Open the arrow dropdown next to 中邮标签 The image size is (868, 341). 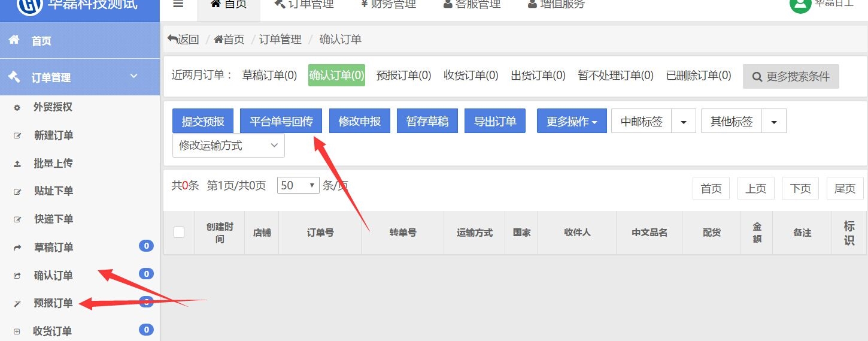click(x=684, y=122)
